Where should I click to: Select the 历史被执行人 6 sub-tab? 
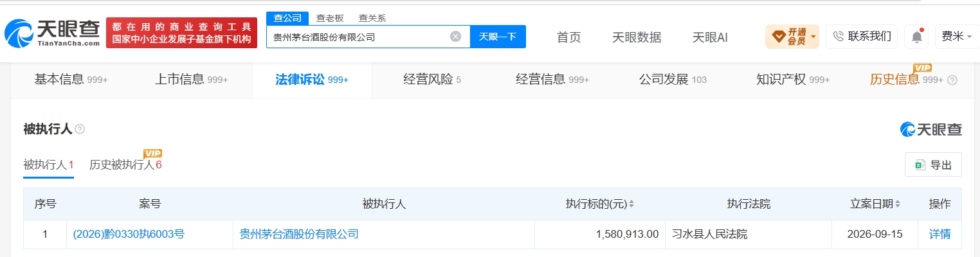pyautogui.click(x=125, y=164)
